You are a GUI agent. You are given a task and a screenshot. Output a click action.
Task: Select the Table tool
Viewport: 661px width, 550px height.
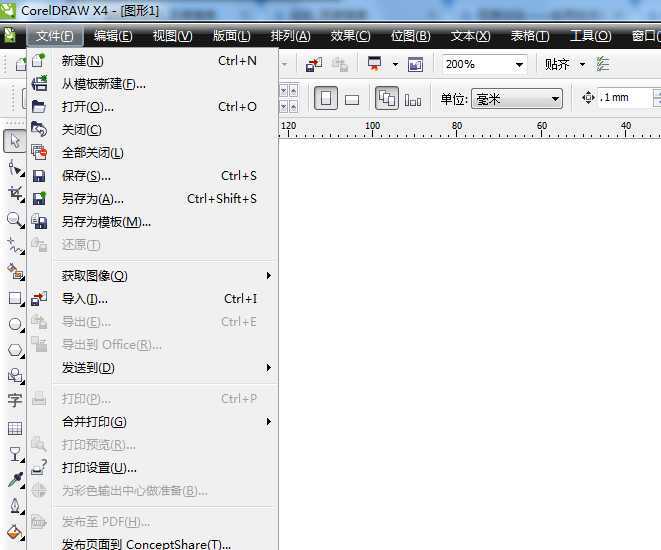(15, 428)
